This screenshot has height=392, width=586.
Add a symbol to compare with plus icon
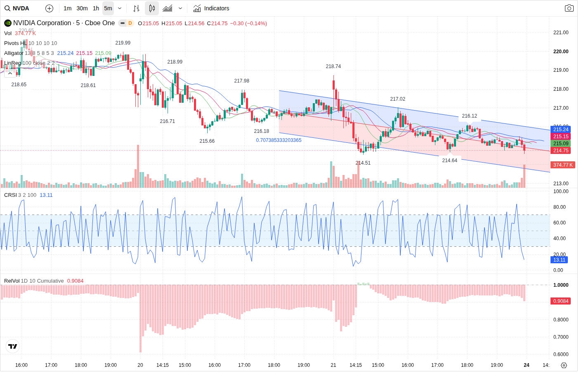(x=49, y=8)
